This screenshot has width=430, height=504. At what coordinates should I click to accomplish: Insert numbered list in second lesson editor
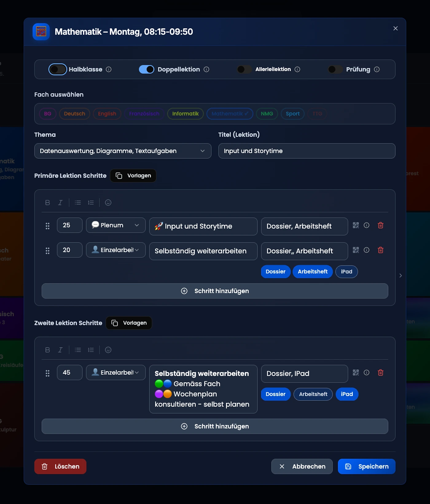91,350
